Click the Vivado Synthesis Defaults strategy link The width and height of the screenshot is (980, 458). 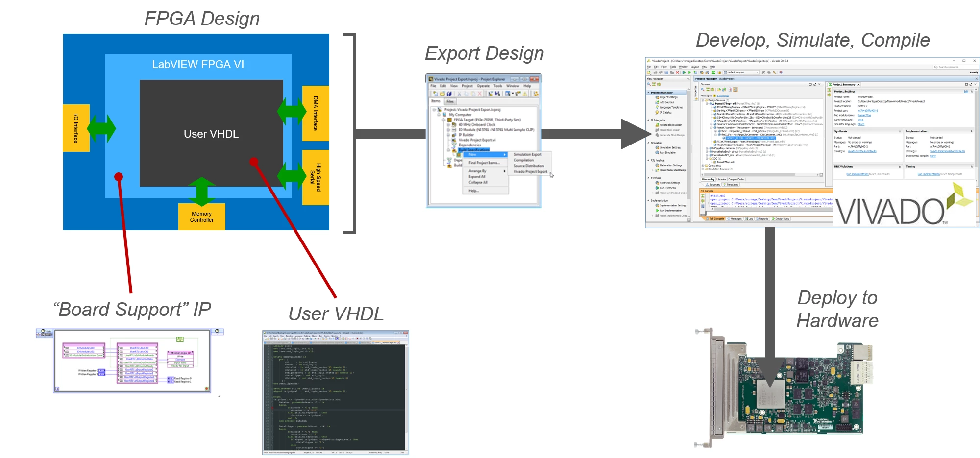click(862, 151)
